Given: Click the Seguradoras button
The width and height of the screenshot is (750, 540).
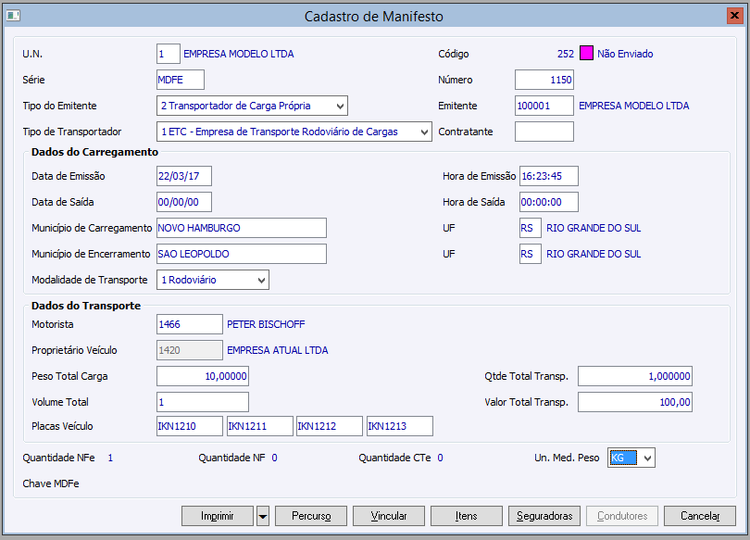Looking at the screenshot, I should 544,516.
